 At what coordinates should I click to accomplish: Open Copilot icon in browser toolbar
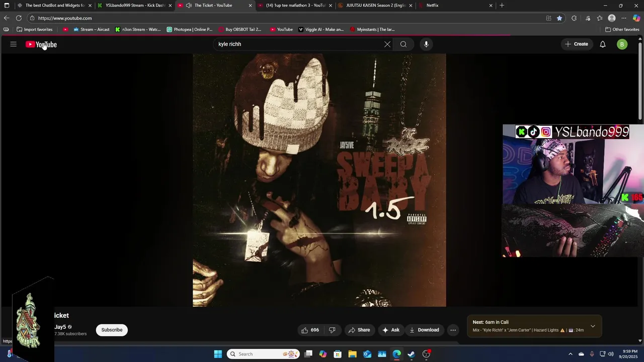636,18
